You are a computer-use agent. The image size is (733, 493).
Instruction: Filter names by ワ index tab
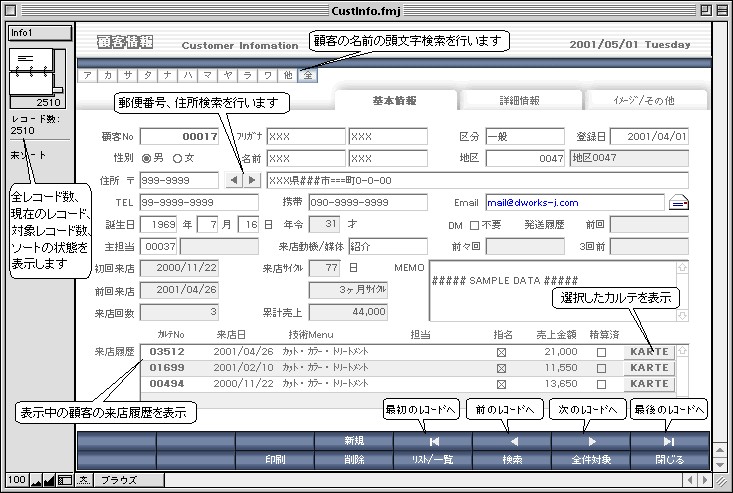[268, 75]
